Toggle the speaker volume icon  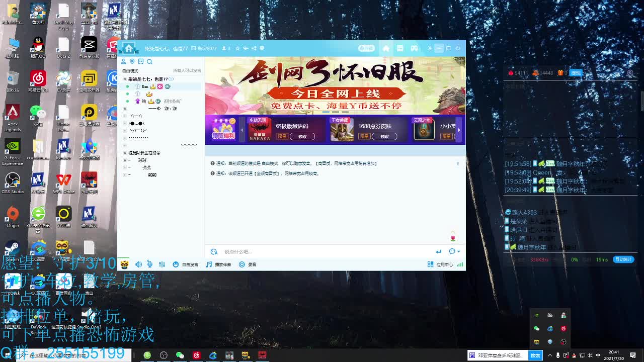(x=138, y=264)
